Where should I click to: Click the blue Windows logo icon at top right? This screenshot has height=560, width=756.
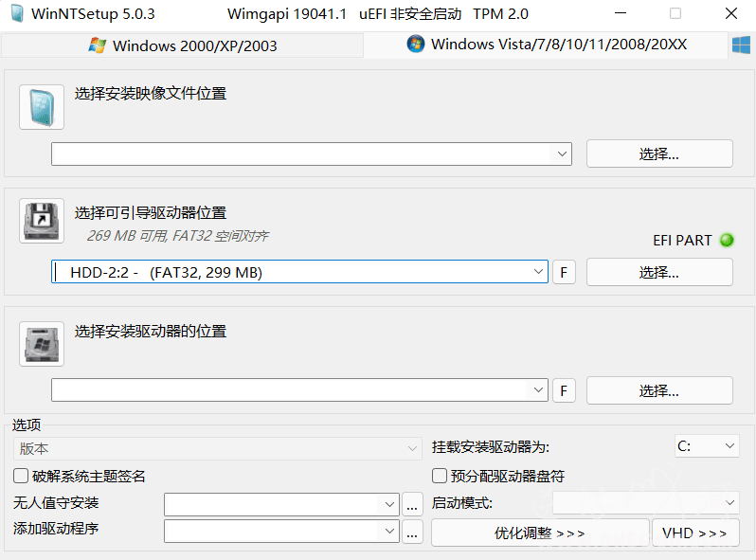741,45
